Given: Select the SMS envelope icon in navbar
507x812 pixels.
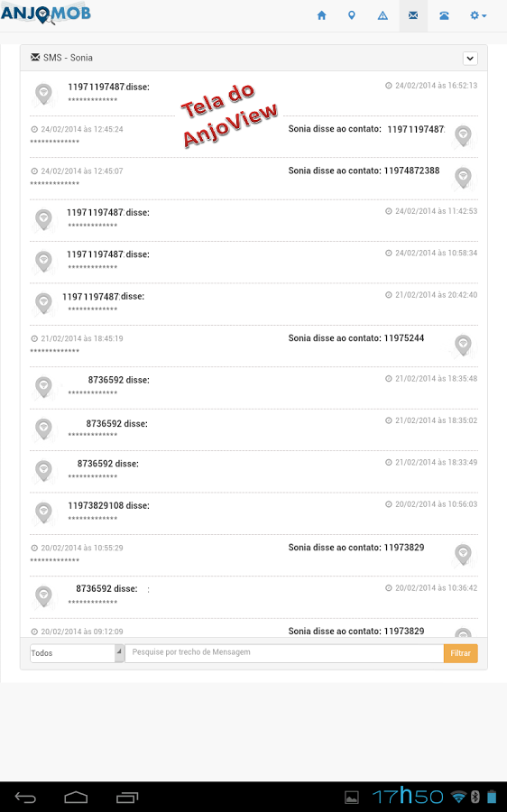Looking at the screenshot, I should click(413, 15).
